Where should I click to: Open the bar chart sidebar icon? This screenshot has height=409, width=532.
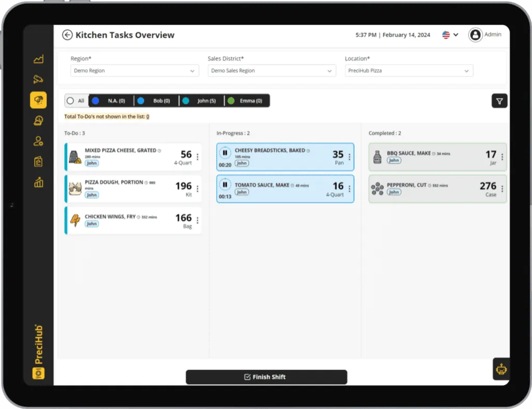point(38,182)
